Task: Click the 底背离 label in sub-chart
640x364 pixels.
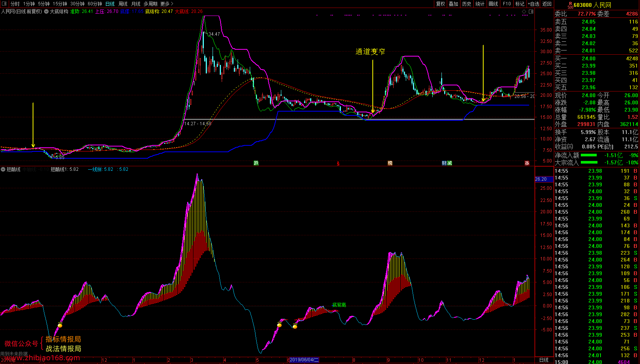Action: coord(339,305)
